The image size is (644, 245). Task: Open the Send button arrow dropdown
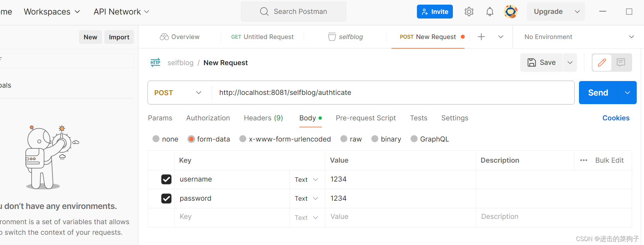point(627,93)
